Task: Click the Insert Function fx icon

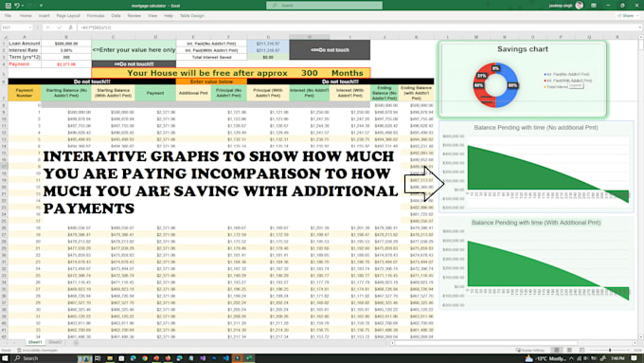Action: [x=71, y=27]
